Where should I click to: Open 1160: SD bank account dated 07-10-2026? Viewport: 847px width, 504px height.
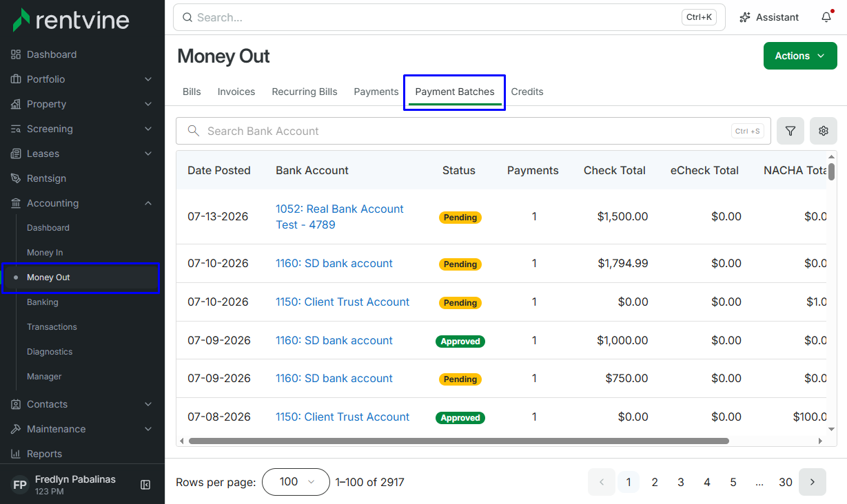[334, 263]
